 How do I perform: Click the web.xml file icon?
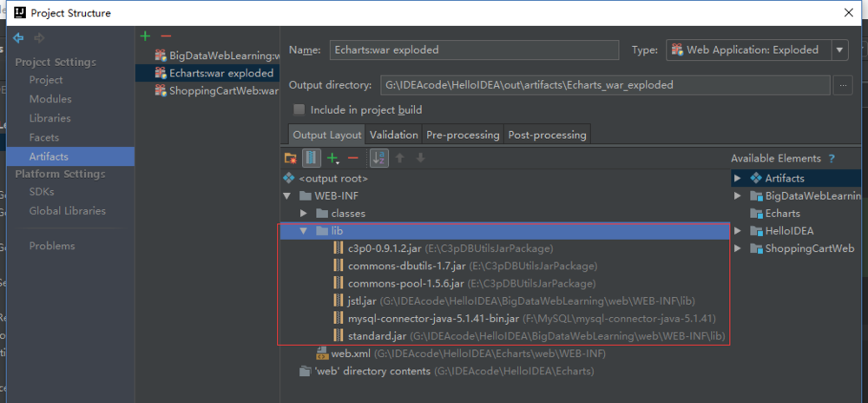tap(322, 353)
